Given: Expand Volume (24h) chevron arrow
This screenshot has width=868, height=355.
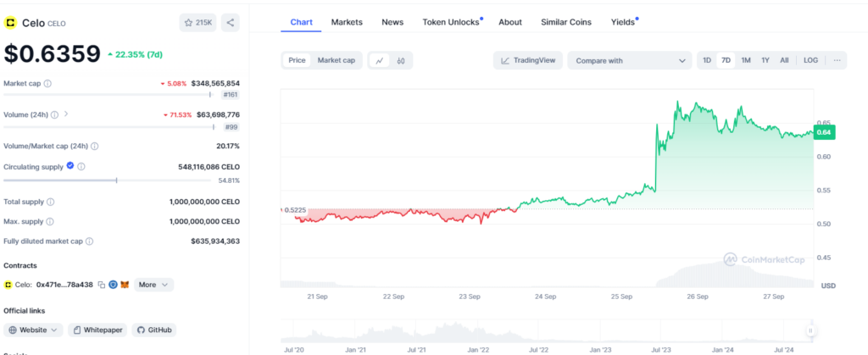Looking at the screenshot, I should coord(66,114).
